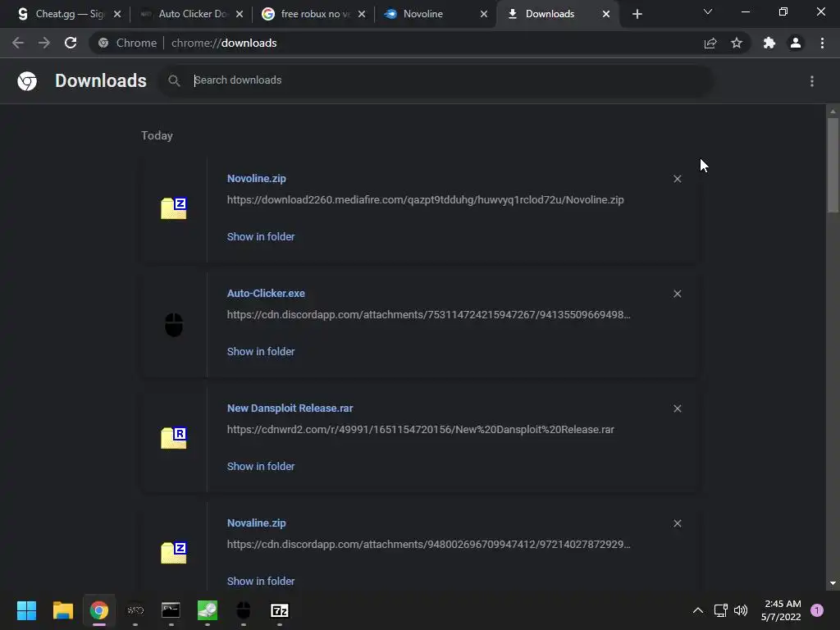Image resolution: width=840 pixels, height=630 pixels.
Task: Close the Auto Clicker tab
Action: coord(240,15)
